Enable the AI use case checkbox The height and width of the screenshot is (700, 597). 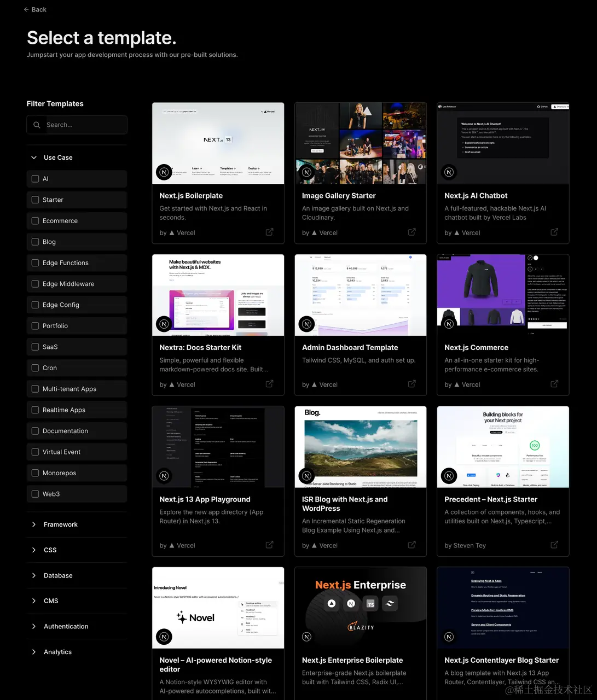click(36, 179)
